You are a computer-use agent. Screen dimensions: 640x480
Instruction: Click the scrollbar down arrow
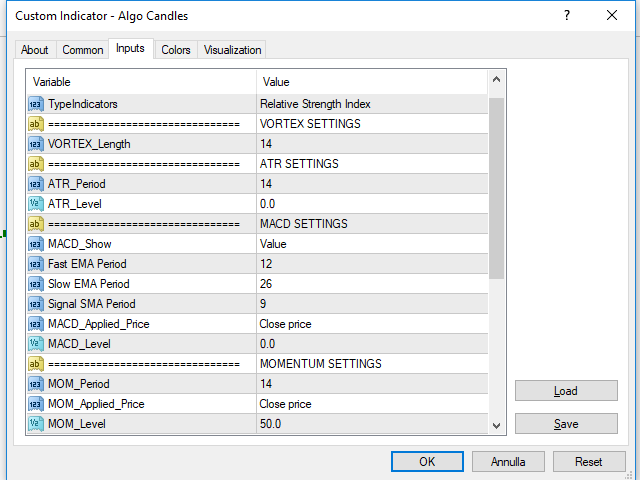pos(496,425)
